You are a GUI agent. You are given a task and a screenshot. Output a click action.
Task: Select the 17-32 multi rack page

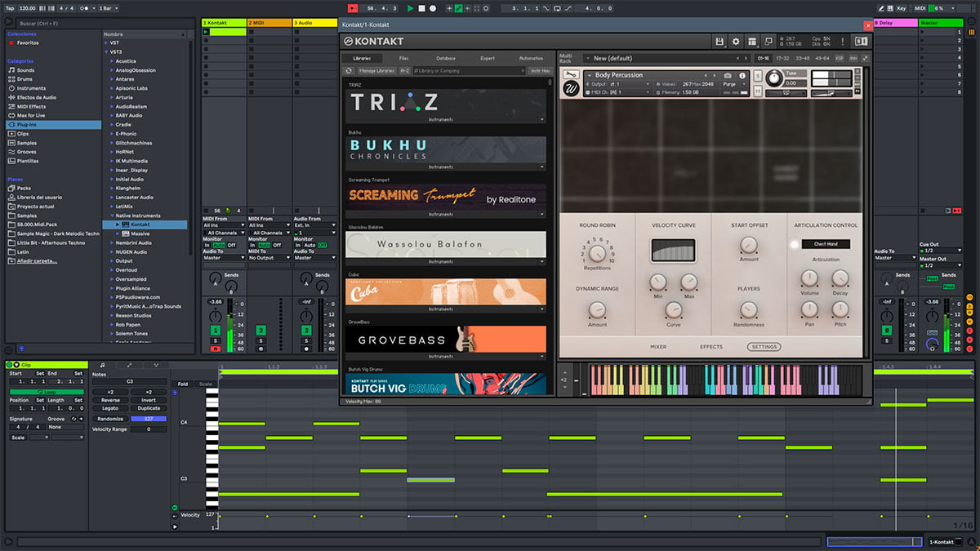point(782,58)
